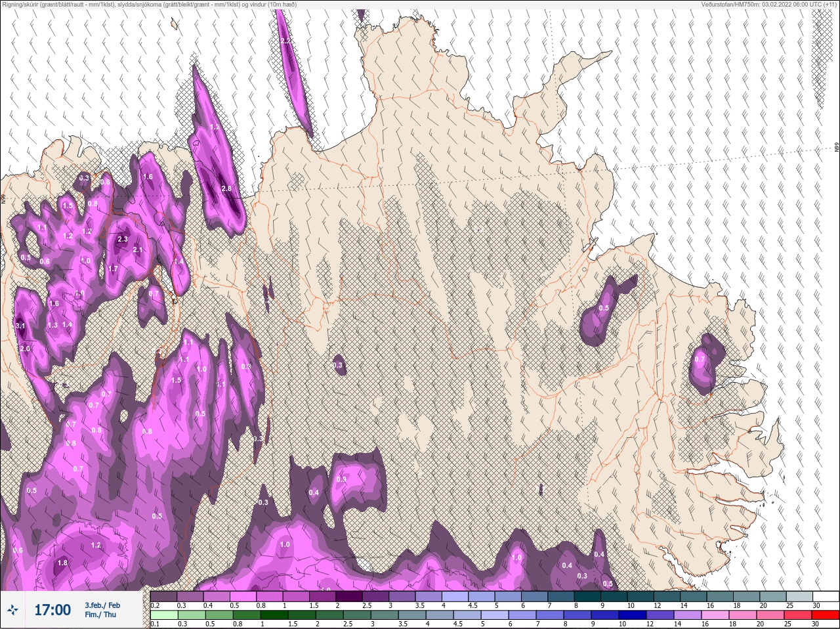Click the 1.8 precipitation value on the map
The image size is (840, 629).
click(x=62, y=563)
